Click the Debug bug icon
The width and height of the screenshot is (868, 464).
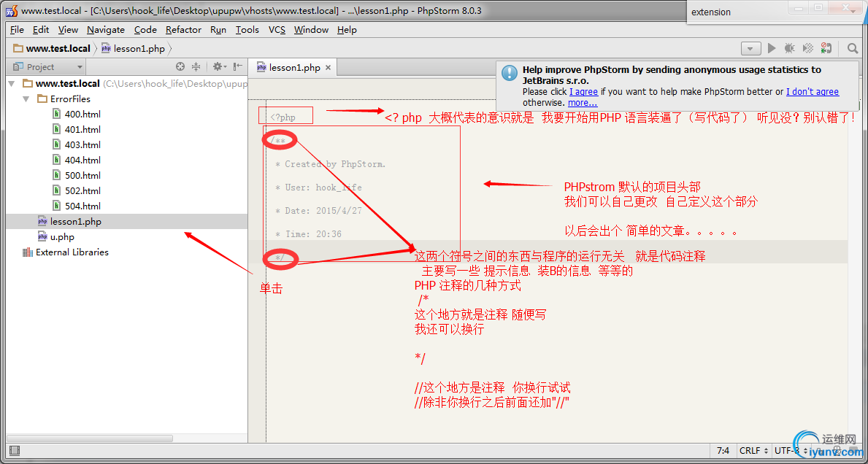point(789,49)
